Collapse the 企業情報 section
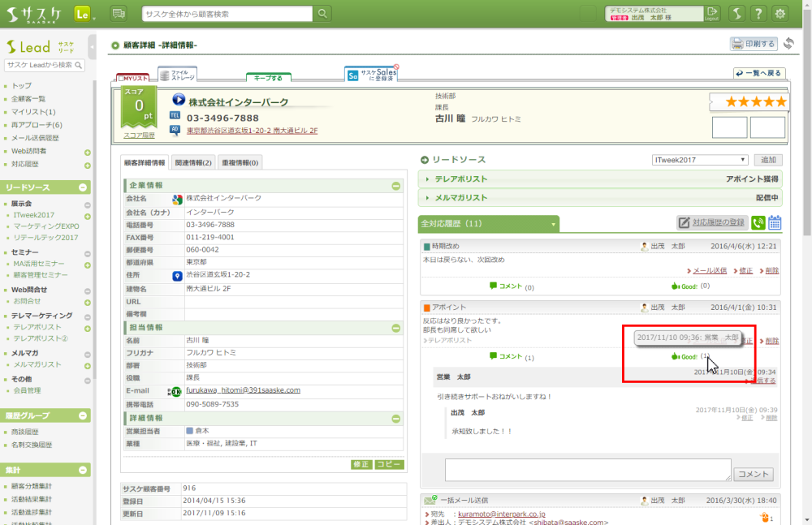 tap(395, 186)
